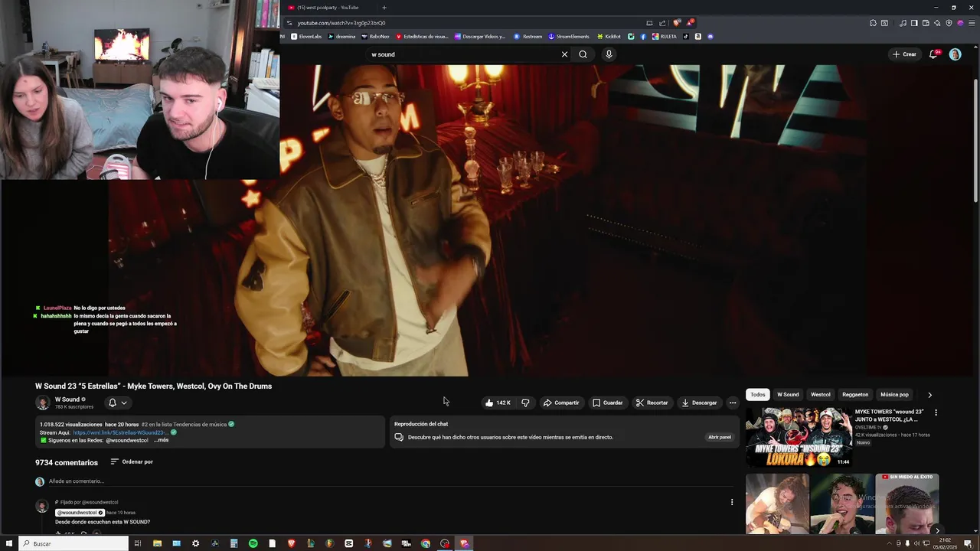Open Settings gear from the taskbar

(195, 543)
